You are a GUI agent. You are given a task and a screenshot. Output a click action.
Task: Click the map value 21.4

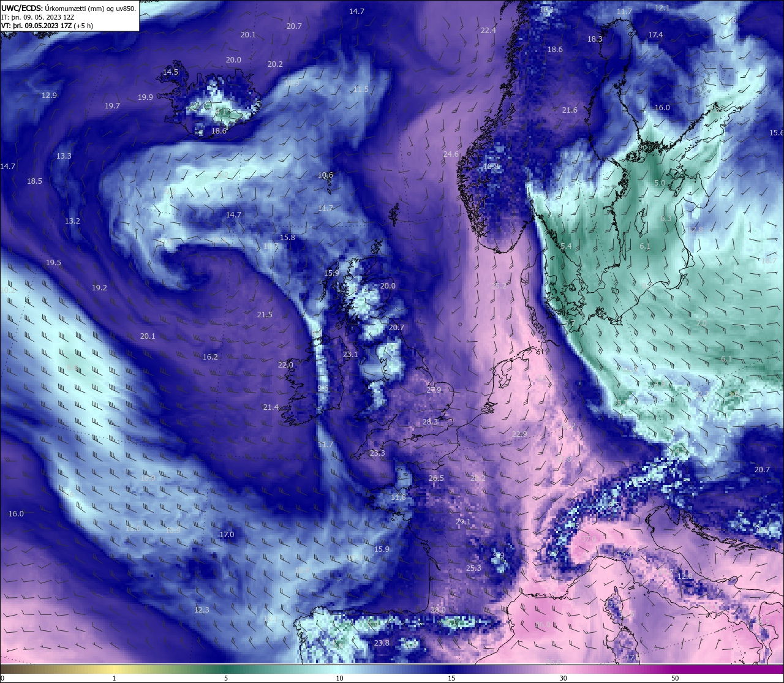tap(271, 407)
